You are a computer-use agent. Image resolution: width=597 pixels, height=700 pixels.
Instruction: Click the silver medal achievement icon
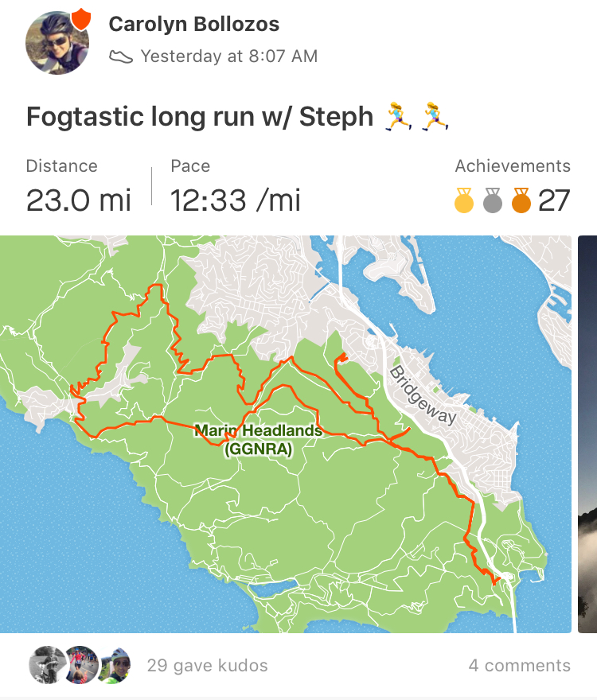click(x=493, y=202)
